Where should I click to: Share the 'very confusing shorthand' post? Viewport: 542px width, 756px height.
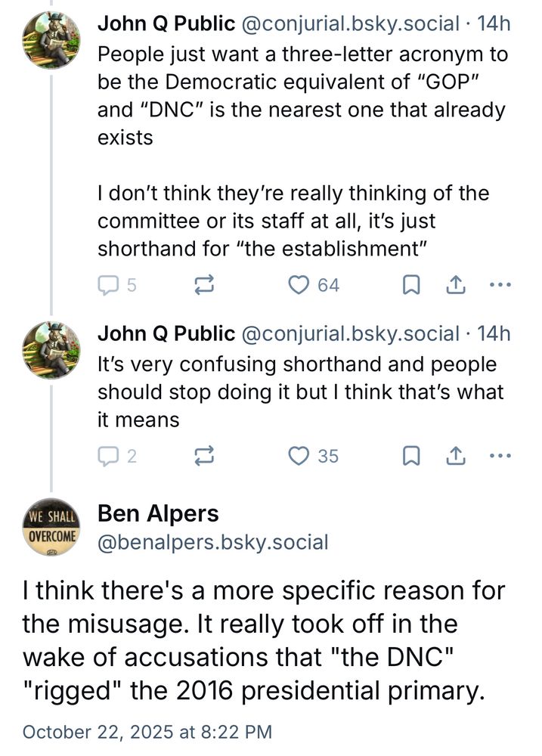tap(456, 456)
